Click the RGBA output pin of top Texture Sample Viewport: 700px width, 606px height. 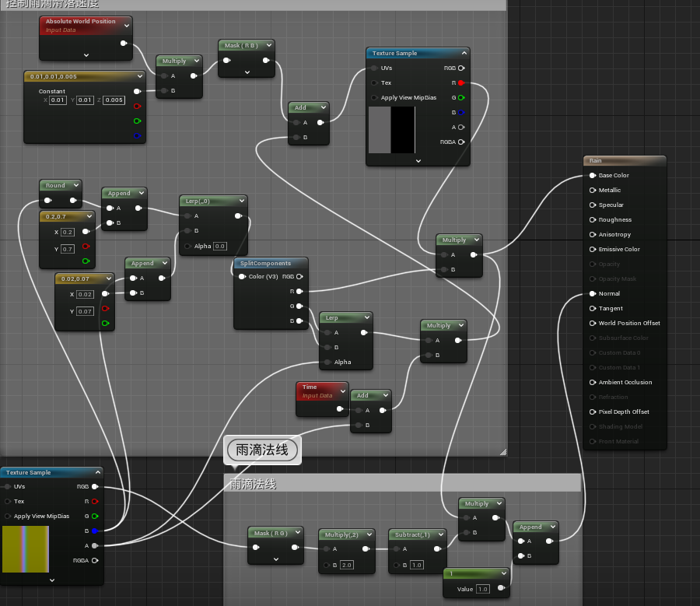[x=461, y=142]
